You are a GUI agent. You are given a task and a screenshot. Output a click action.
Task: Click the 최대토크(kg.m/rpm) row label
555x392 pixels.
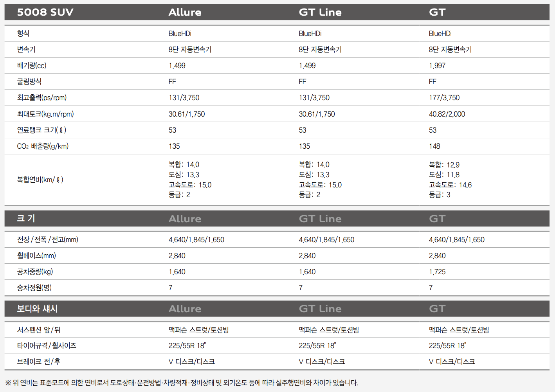(x=45, y=114)
